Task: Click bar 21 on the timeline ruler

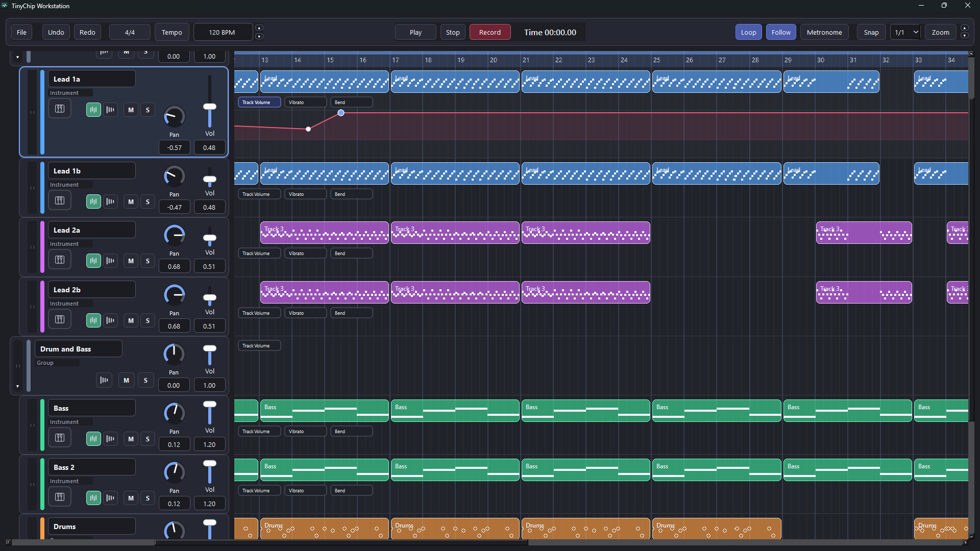Action: [x=526, y=60]
